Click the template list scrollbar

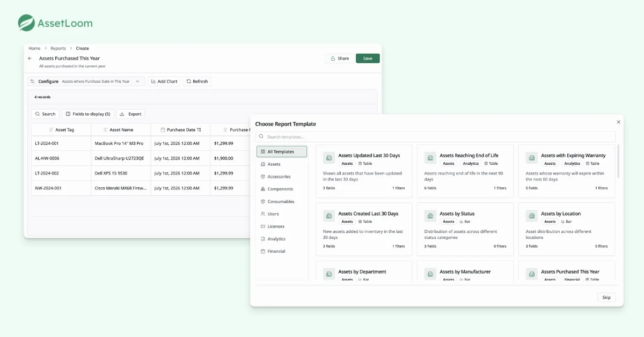(618, 161)
